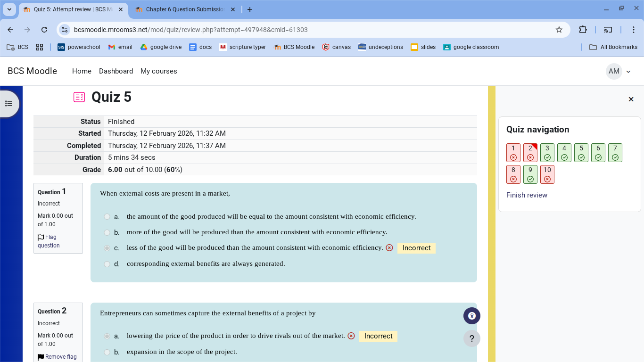The width and height of the screenshot is (644, 362).
Task: Open the tab search dropdown arrow
Action: [9, 9]
